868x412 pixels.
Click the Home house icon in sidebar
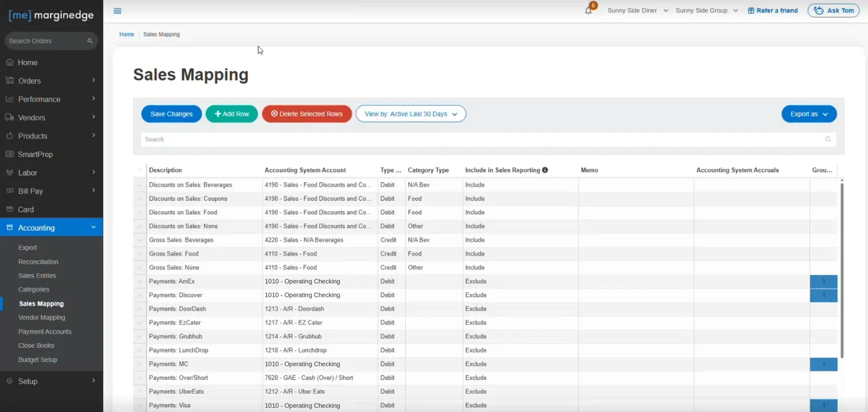(10, 62)
